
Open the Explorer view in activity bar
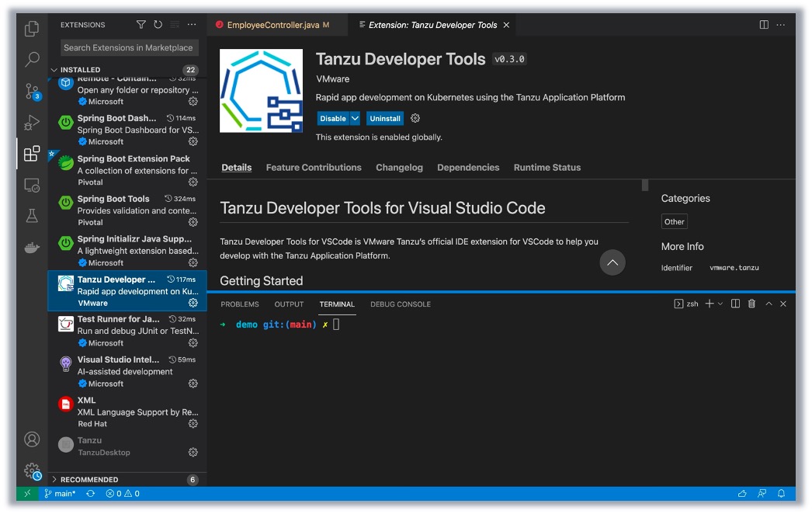pos(32,29)
